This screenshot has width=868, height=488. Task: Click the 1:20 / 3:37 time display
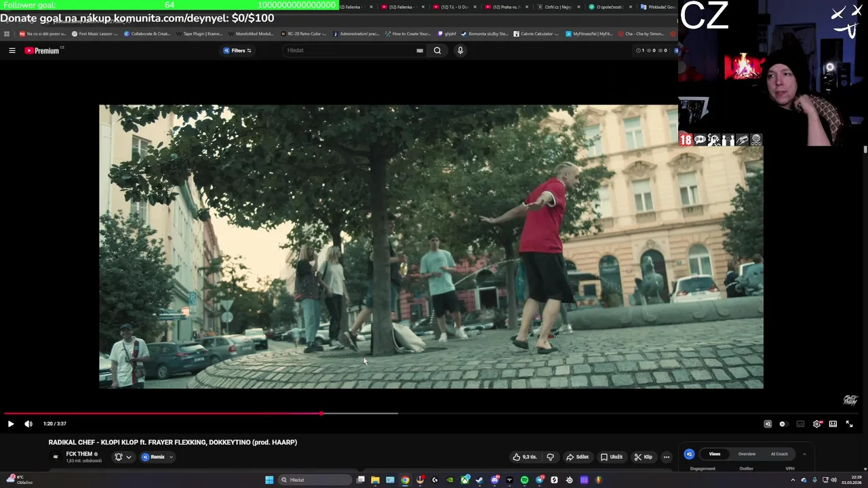tap(55, 424)
